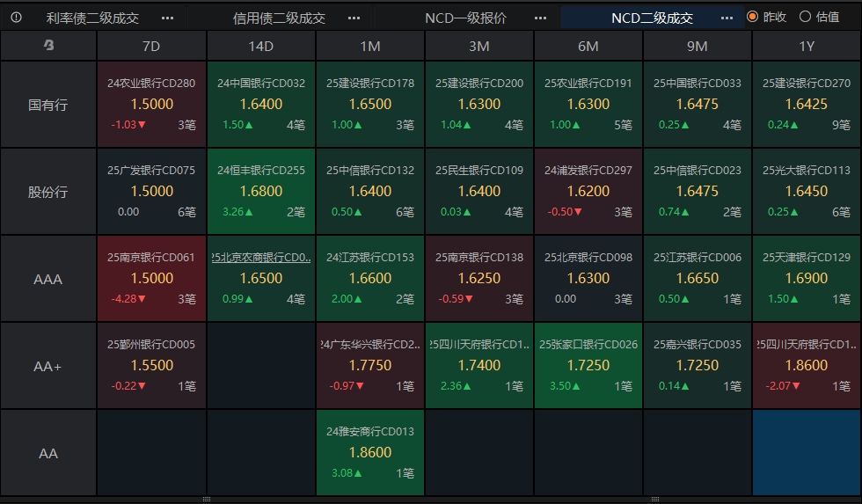Click the 24浦发银行CD297 cell
862x504 pixels.
coord(588,192)
